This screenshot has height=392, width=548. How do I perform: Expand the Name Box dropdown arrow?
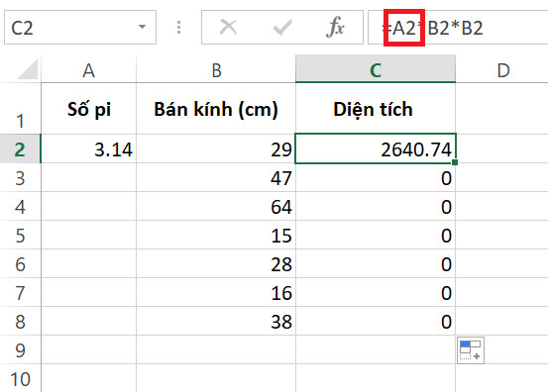pos(142,27)
